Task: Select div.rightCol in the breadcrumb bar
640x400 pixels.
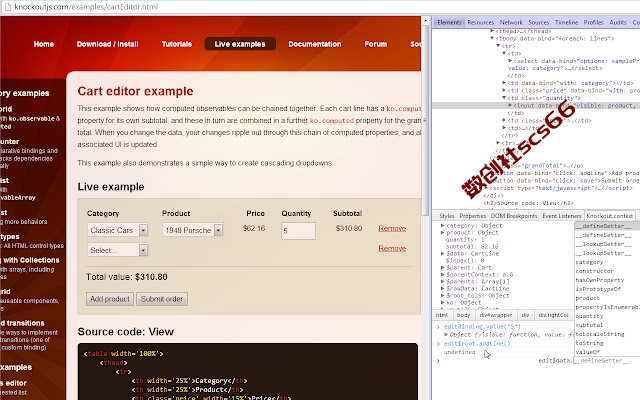Action: (x=553, y=315)
